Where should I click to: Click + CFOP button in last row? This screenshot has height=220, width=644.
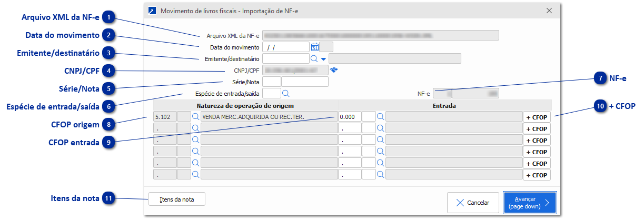click(537, 175)
